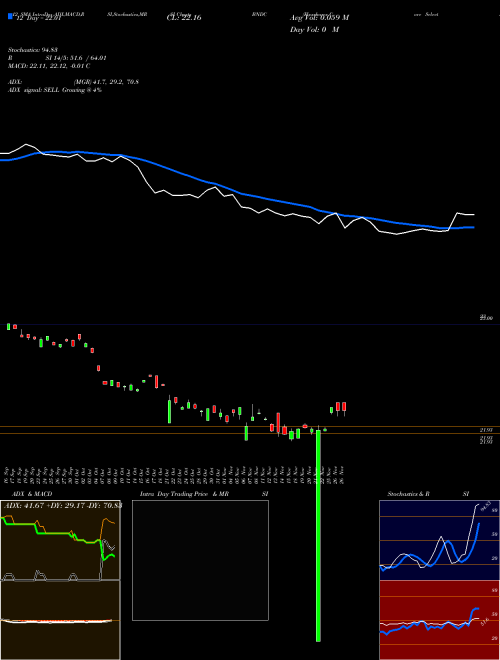Click the RSI 14/5 value line
Image resolution: width=500 pixels, height=660 pixels.
[57, 58]
